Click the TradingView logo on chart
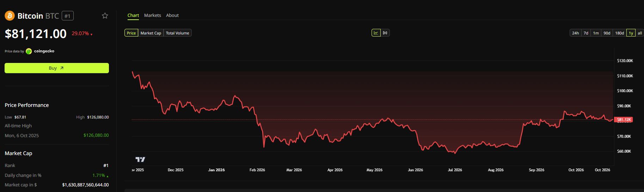The image size is (644, 192). [140, 159]
